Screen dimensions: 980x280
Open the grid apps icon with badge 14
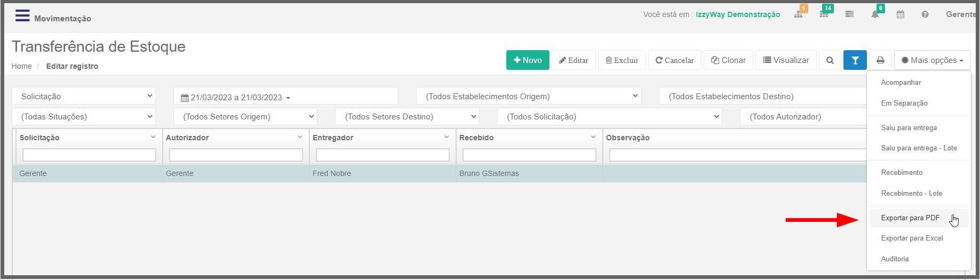pos(824,14)
